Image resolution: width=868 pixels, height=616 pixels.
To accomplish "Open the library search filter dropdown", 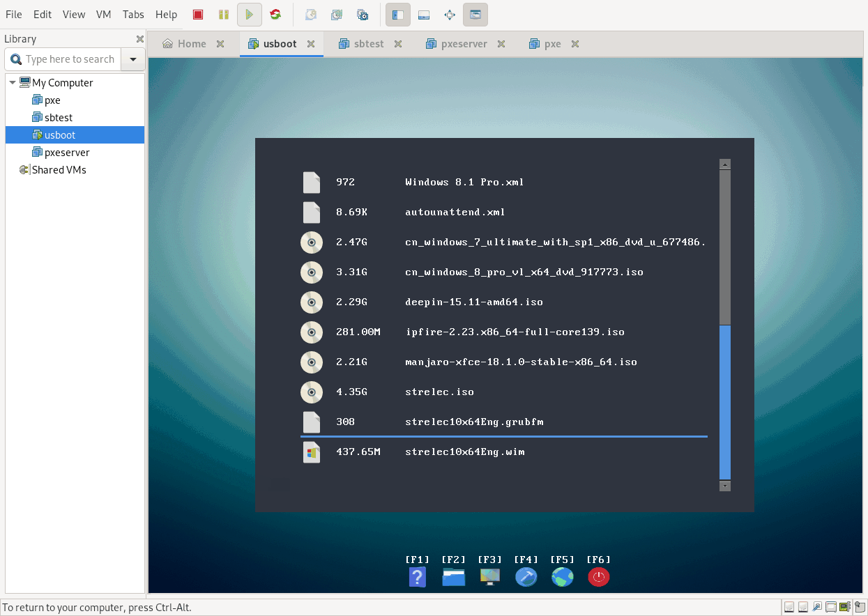I will (132, 59).
